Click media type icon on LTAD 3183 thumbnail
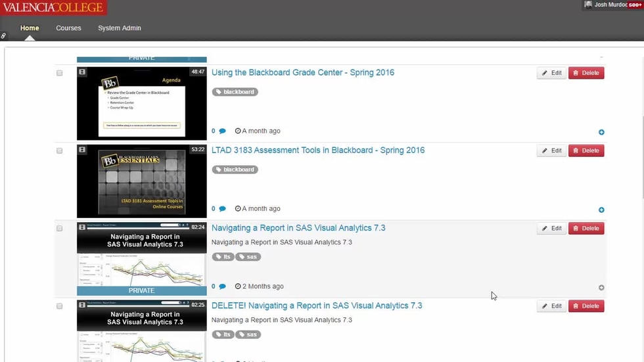The height and width of the screenshot is (362, 644). point(82,149)
